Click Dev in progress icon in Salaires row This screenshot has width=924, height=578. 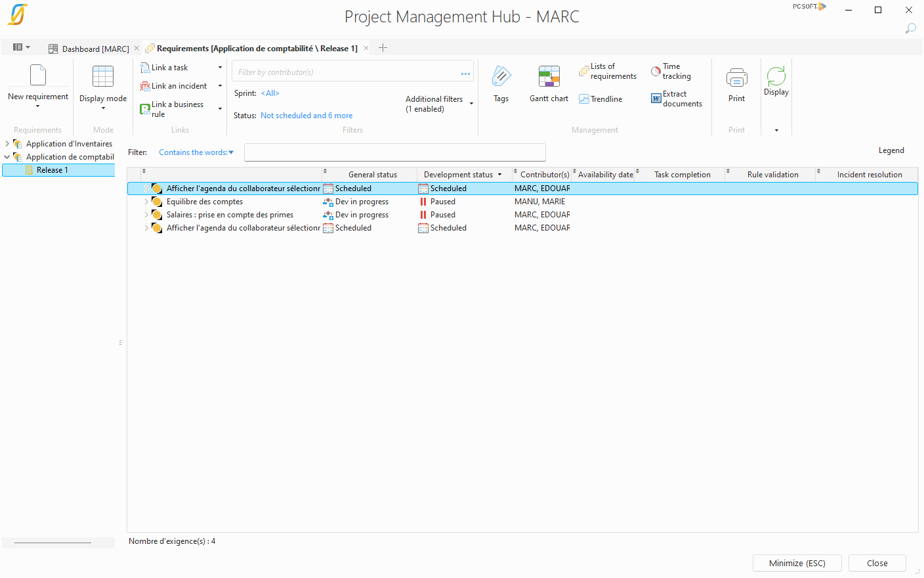pos(328,215)
